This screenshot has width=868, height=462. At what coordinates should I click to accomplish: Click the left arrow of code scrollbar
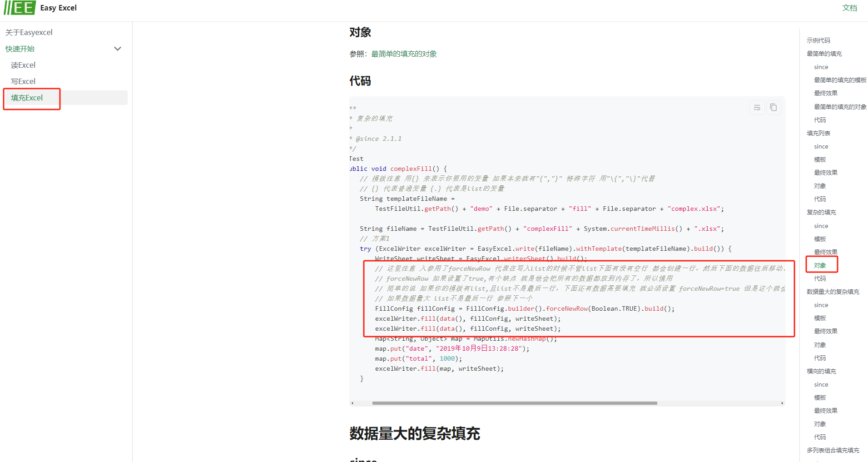point(352,403)
